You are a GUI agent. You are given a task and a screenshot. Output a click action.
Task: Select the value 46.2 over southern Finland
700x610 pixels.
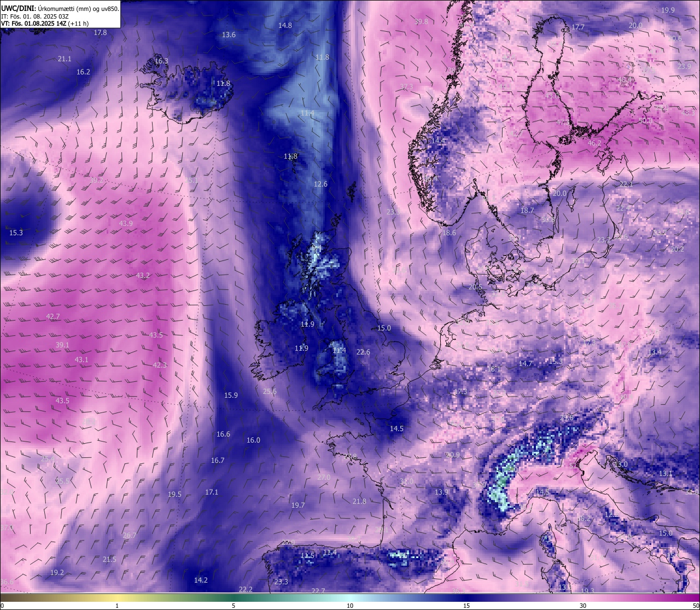point(594,143)
